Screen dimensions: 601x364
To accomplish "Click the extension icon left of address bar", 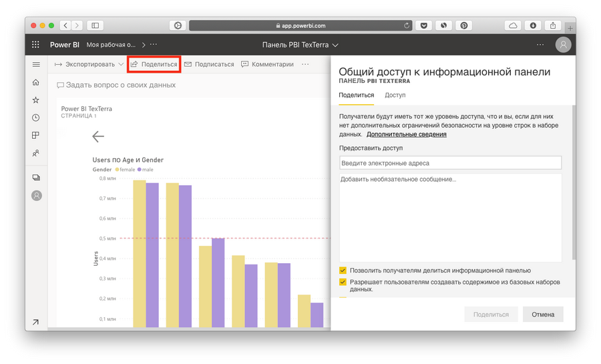I will coord(178,25).
